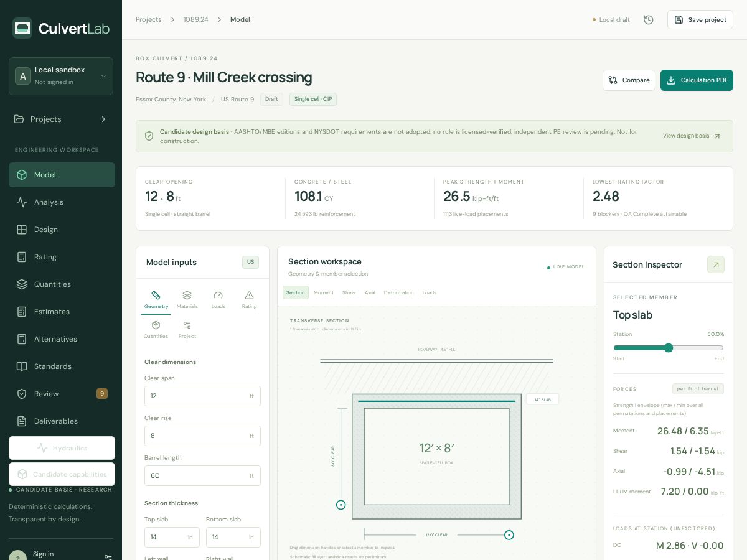The width and height of the screenshot is (747, 560).
Task: Click the Sign in link
Action: pos(43,554)
